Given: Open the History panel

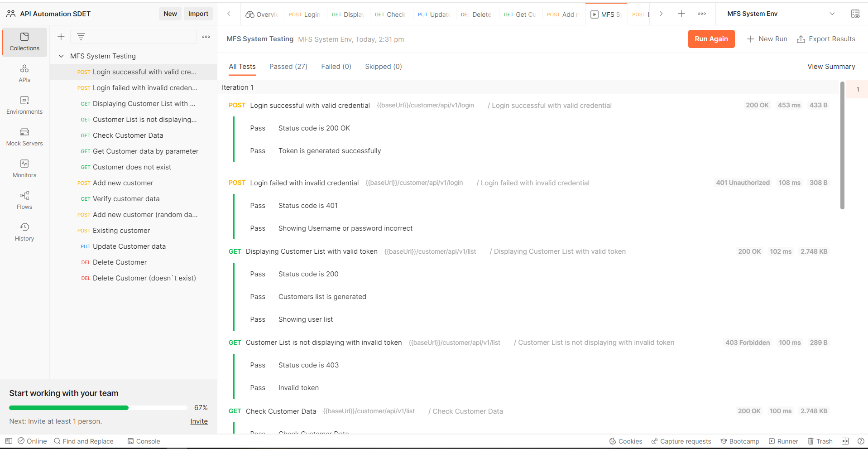Looking at the screenshot, I should [24, 231].
